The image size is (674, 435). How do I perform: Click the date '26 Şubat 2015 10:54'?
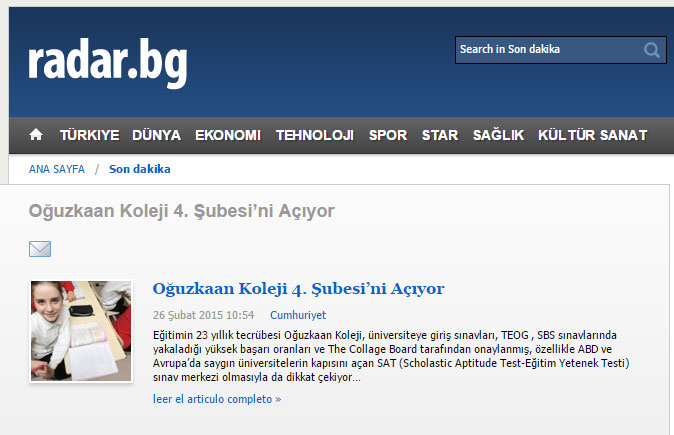click(203, 315)
